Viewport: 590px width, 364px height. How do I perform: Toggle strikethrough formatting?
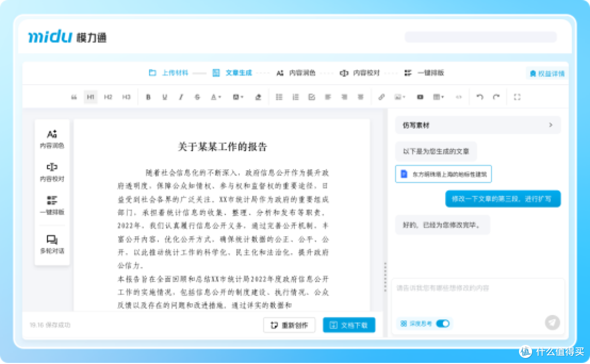[x=197, y=97]
